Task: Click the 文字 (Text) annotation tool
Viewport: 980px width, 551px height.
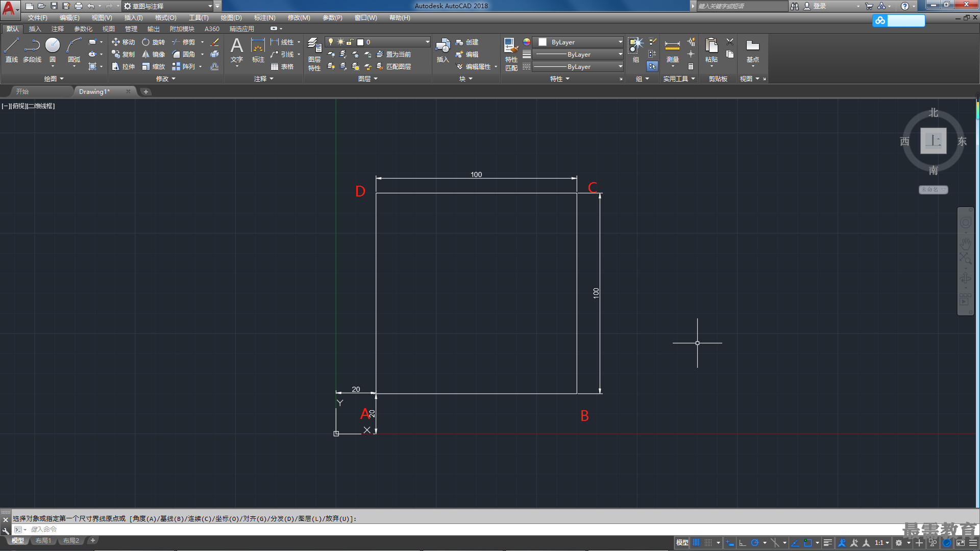Action: (237, 50)
